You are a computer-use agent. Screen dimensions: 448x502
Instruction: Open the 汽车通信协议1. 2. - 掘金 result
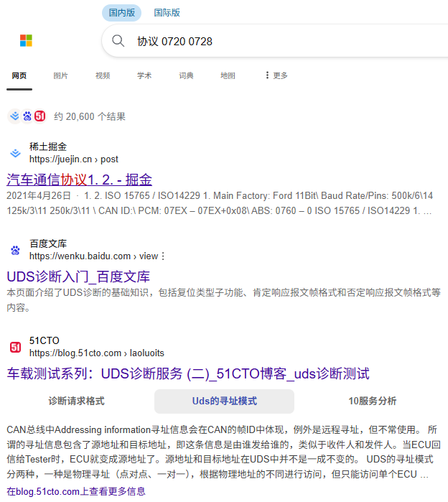pyautogui.click(x=79, y=180)
